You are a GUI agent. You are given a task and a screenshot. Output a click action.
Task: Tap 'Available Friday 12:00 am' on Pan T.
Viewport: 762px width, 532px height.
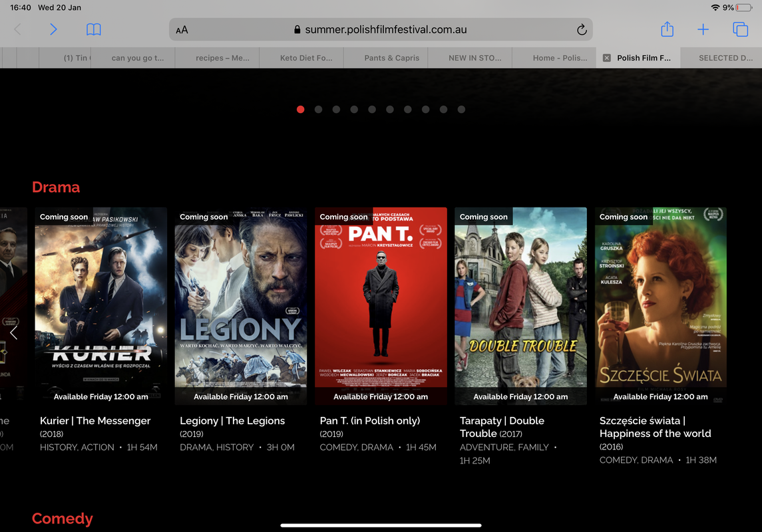point(381,396)
